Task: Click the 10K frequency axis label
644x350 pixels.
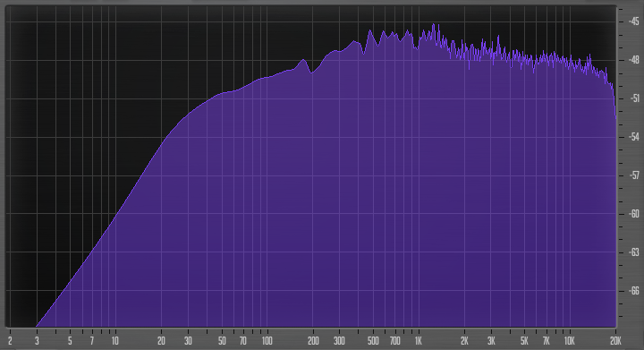Action: (x=569, y=340)
